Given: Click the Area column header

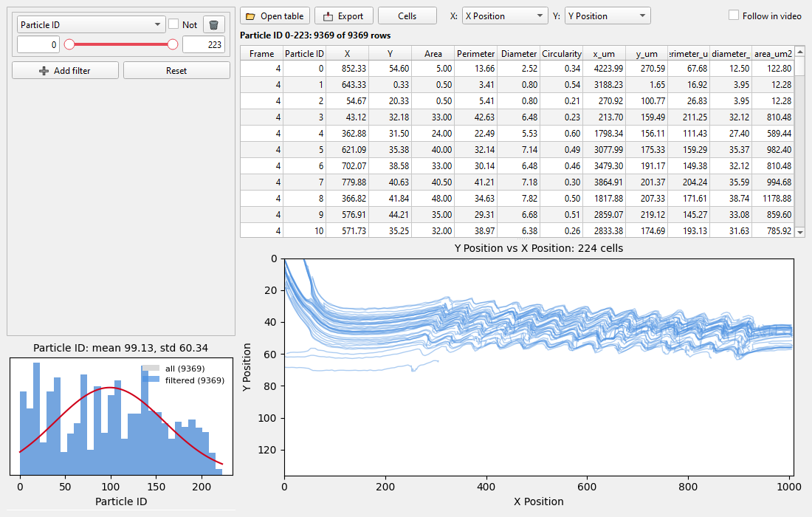Looking at the screenshot, I should [x=433, y=53].
